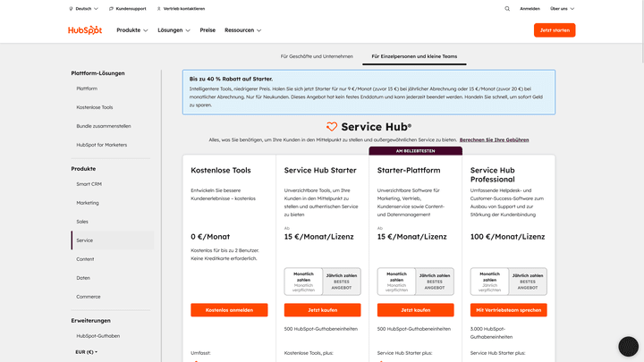Expand the Produkte navigation menu
The height and width of the screenshot is (362, 644).
pos(131,30)
